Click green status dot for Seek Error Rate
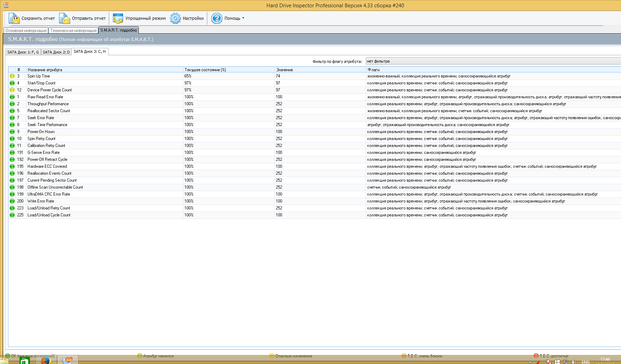The image size is (621, 364). pyautogui.click(x=12, y=118)
